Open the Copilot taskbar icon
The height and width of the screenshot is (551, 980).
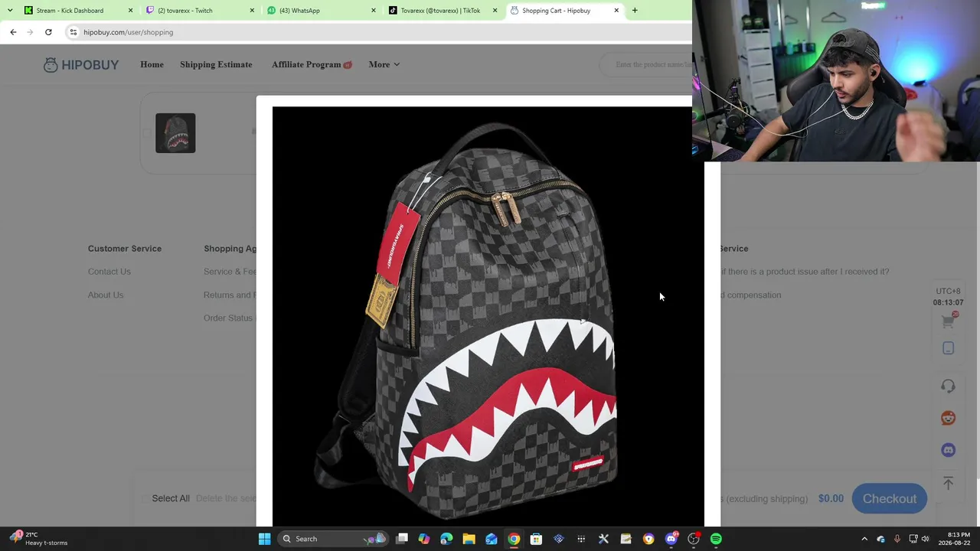coord(424,539)
